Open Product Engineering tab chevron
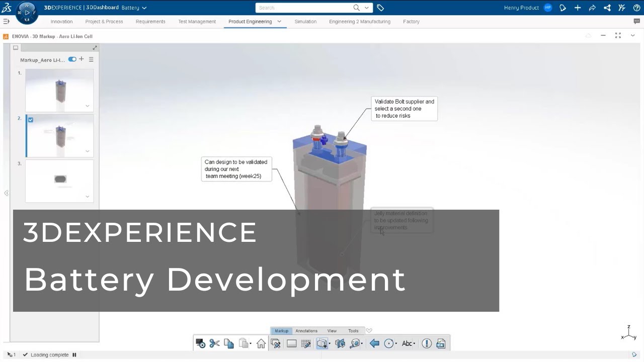 pos(279,22)
